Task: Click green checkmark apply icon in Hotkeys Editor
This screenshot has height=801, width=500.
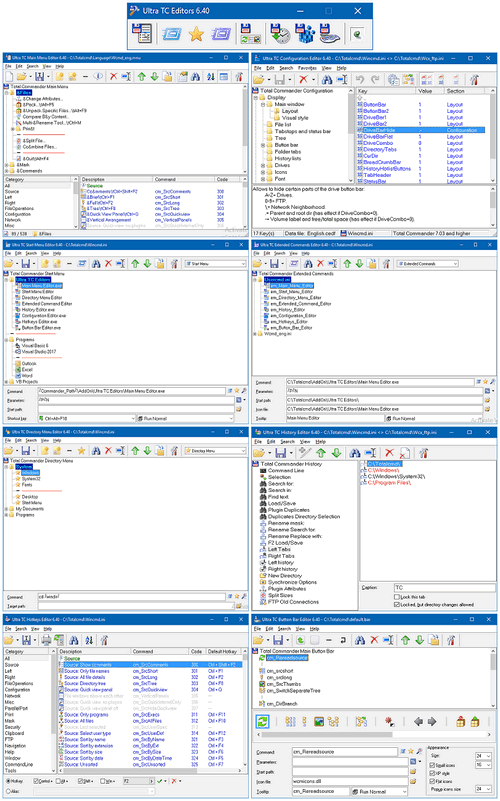Action: (x=160, y=782)
